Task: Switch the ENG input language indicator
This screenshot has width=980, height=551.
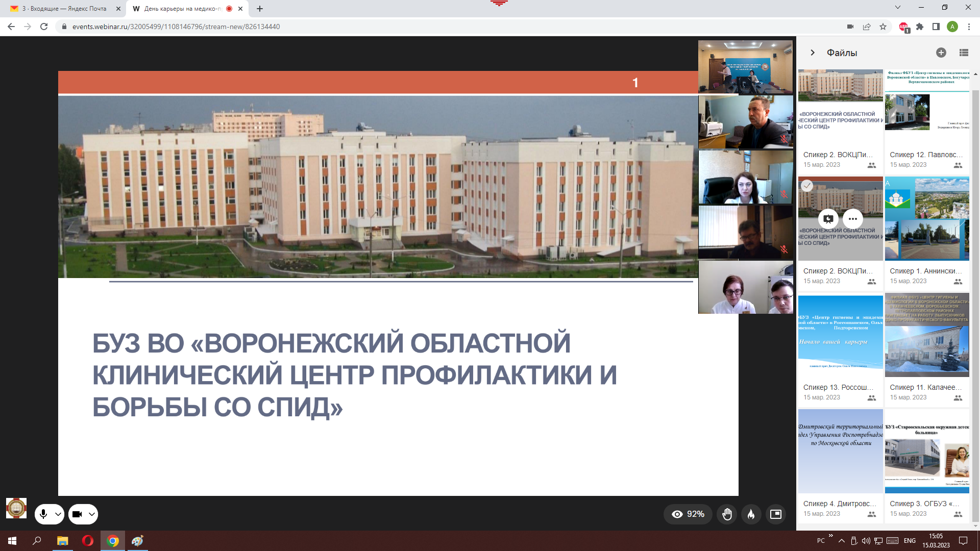Action: pyautogui.click(x=910, y=541)
